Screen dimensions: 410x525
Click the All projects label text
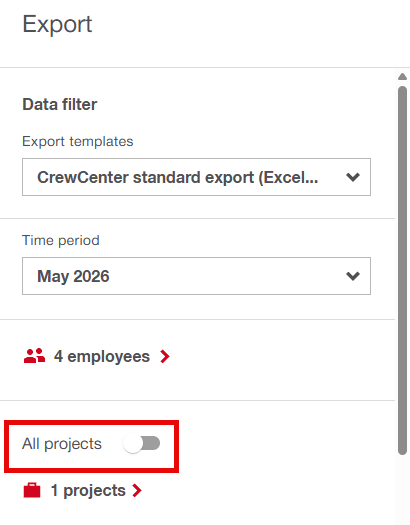click(62, 444)
